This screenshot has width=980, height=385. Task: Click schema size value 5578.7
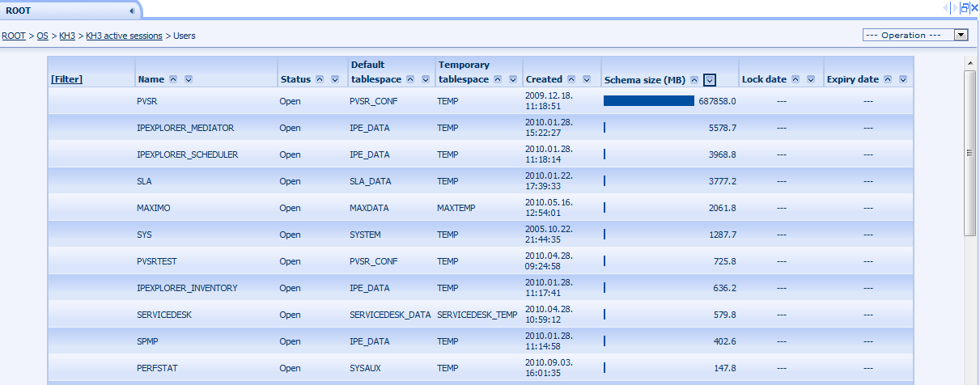click(x=722, y=128)
